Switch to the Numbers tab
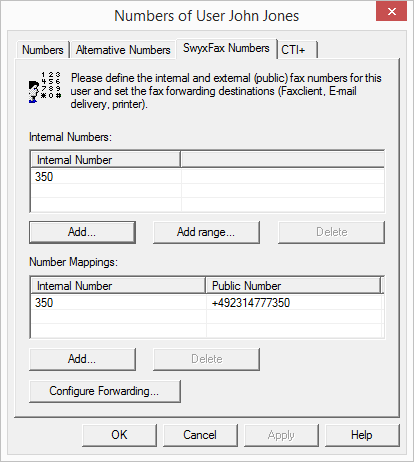The height and width of the screenshot is (462, 414). (43, 50)
